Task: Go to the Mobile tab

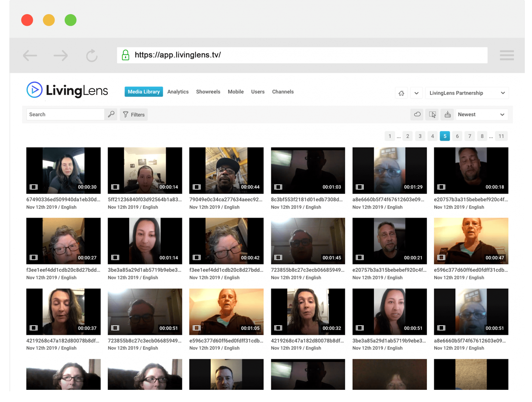Action: coord(236,92)
